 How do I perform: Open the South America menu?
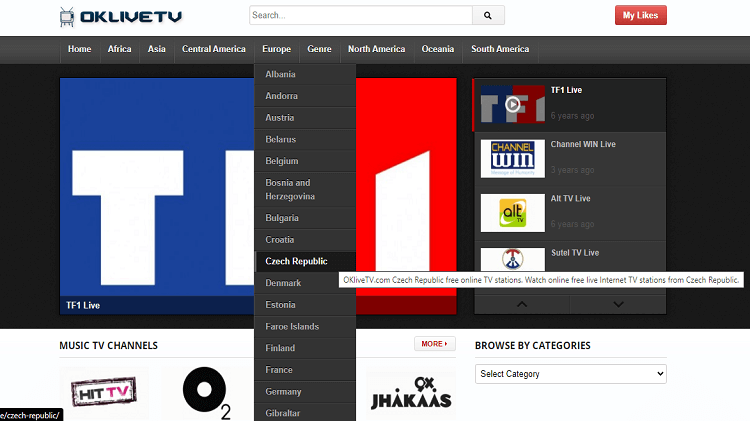(500, 49)
